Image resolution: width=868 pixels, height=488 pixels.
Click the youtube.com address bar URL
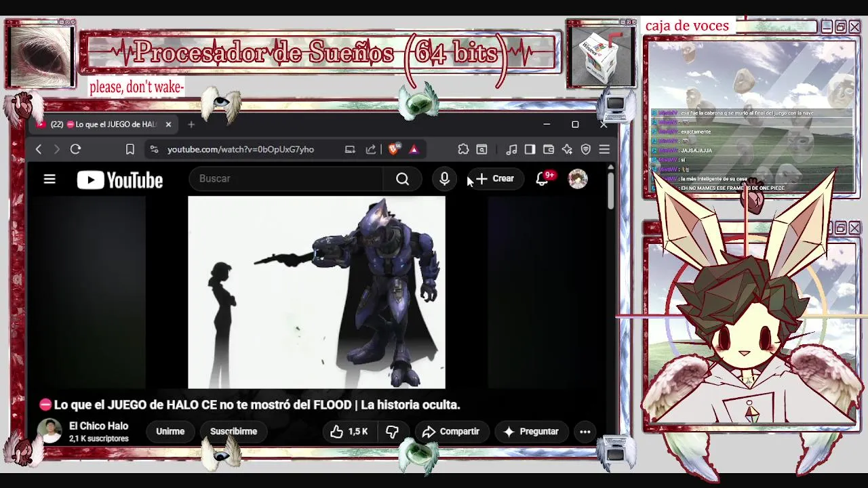[x=241, y=149]
